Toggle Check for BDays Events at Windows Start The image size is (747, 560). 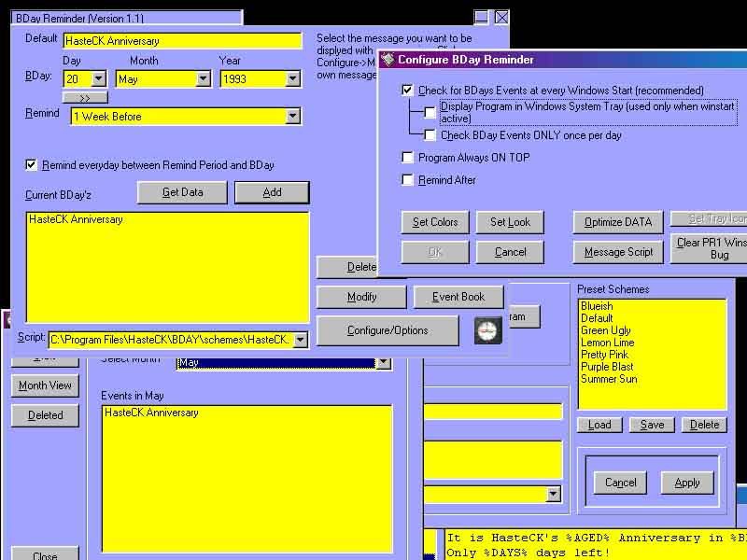[407, 90]
